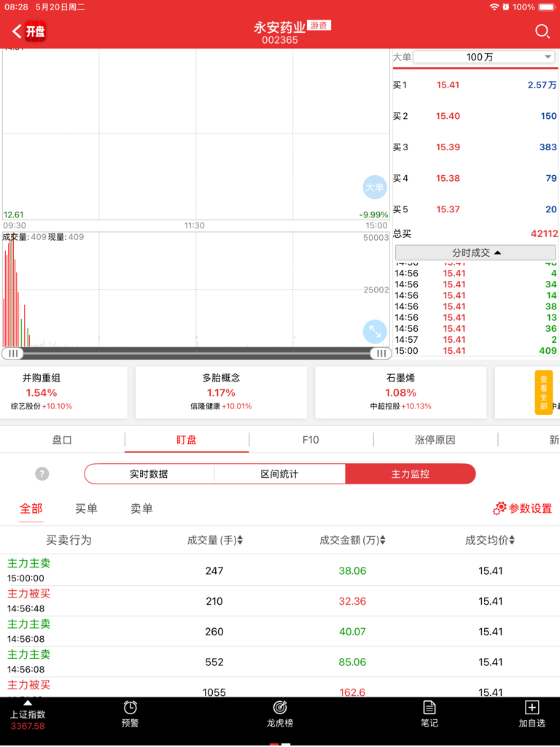
Task: Tap the alarm status icon
Action: [506, 7]
